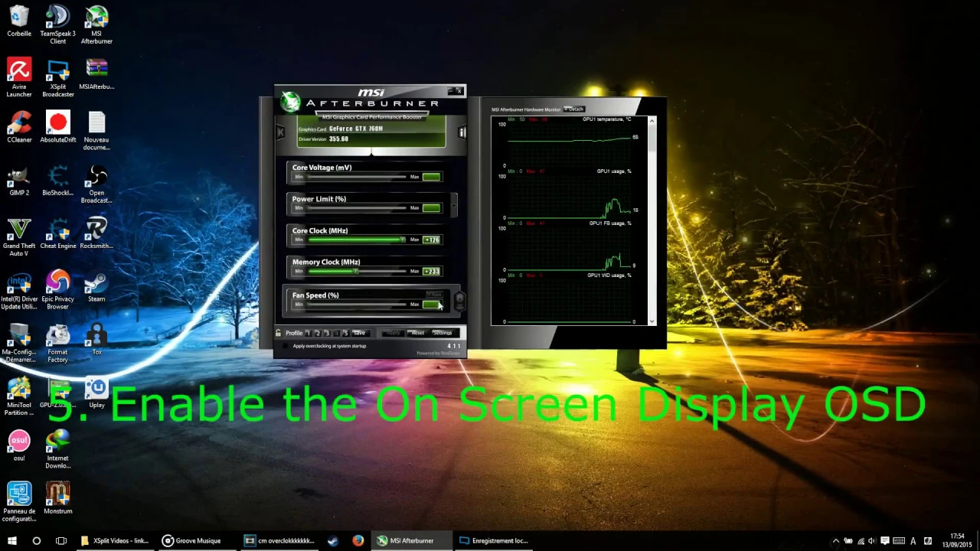
Task: Open the Windows Start menu
Action: [x=12, y=540]
